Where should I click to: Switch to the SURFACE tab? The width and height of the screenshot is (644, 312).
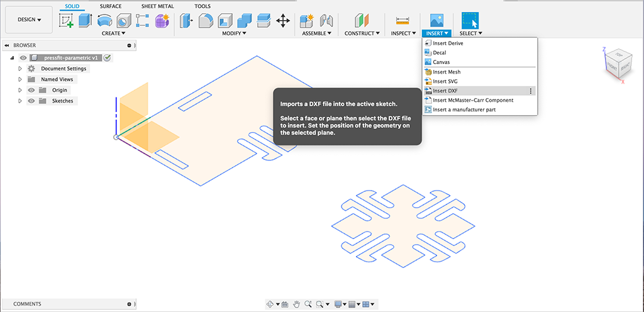coord(111,6)
